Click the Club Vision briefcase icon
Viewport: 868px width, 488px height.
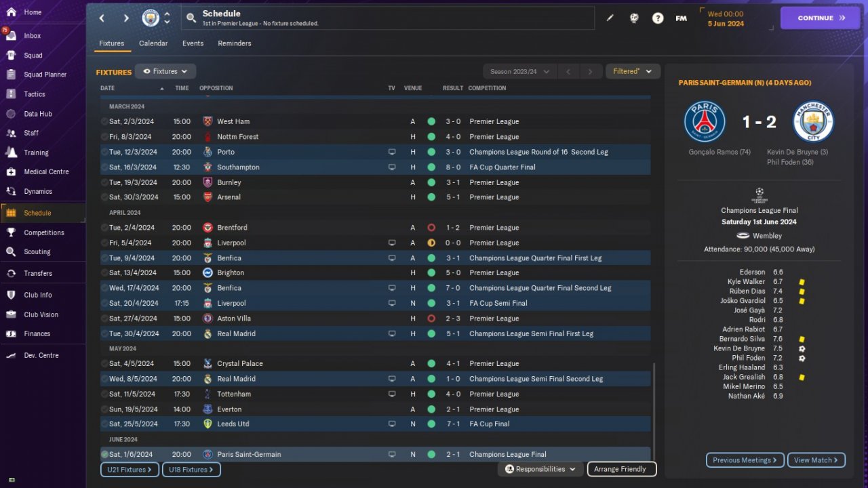pos(11,314)
